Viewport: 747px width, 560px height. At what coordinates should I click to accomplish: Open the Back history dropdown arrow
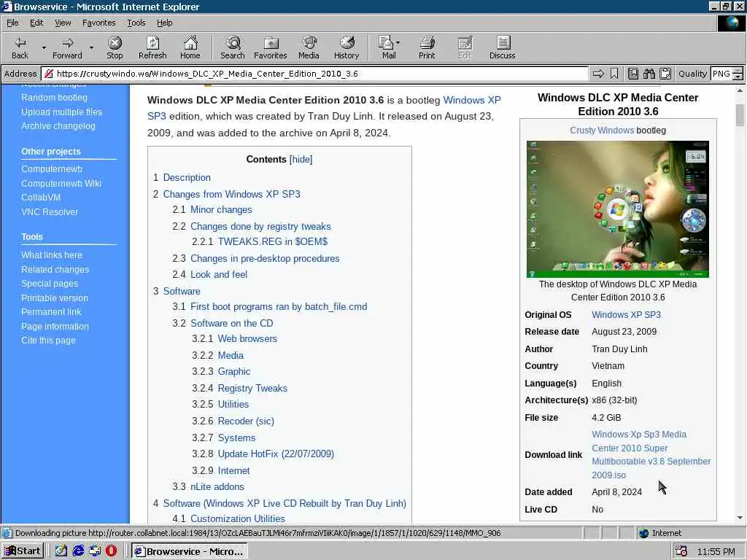point(44,48)
